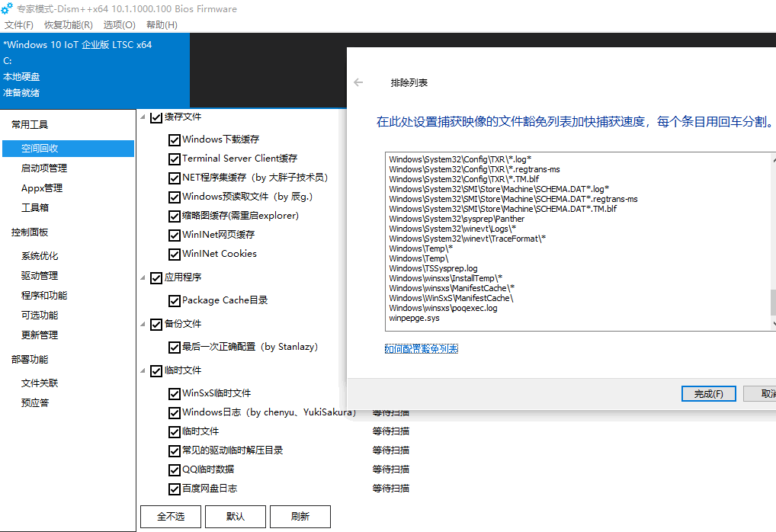Click the 完成(F) button
Viewport: 776px width, 532px height.
pyautogui.click(x=708, y=393)
